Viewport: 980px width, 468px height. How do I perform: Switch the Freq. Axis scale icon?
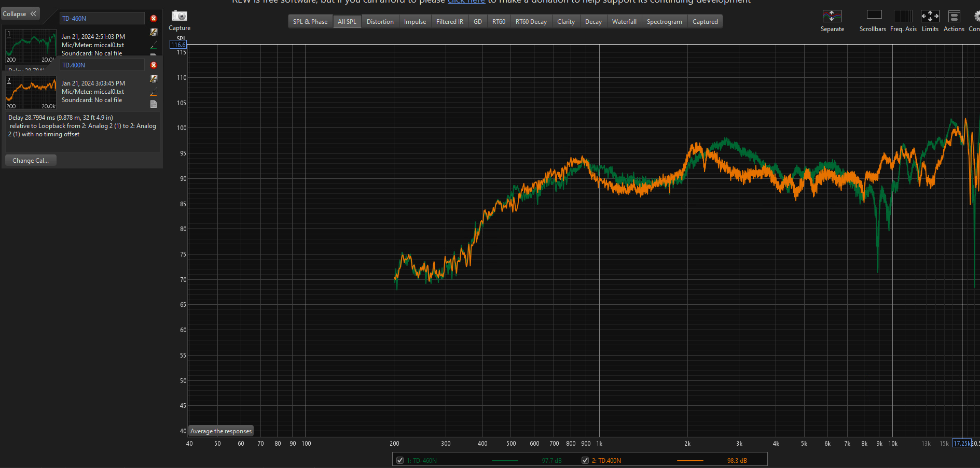pyautogui.click(x=903, y=16)
